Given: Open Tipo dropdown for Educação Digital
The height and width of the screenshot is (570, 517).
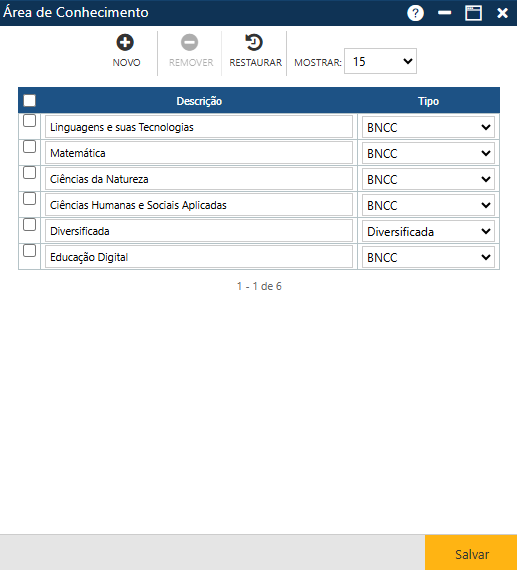Looking at the screenshot, I should click(x=428, y=257).
